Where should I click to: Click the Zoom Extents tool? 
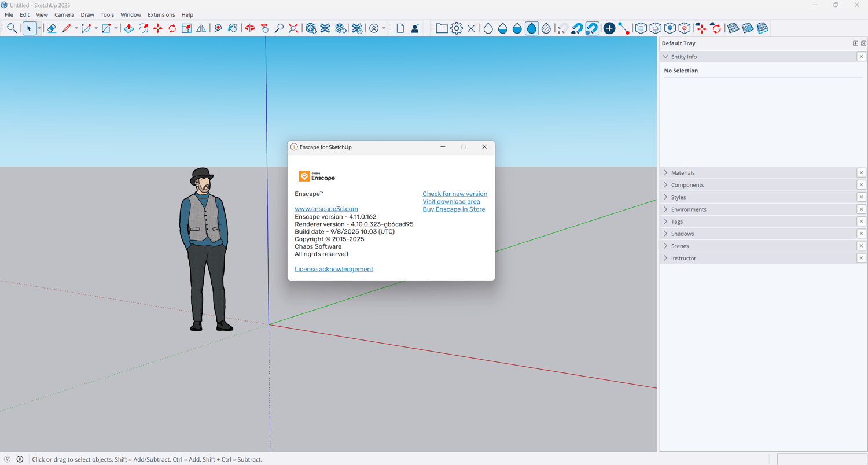click(x=293, y=28)
